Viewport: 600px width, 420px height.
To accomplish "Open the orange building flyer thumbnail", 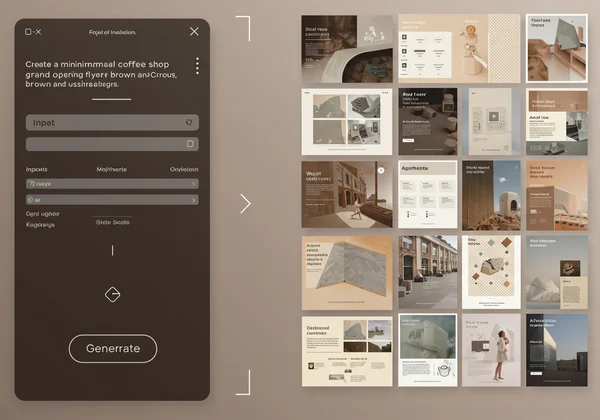I will (x=557, y=195).
